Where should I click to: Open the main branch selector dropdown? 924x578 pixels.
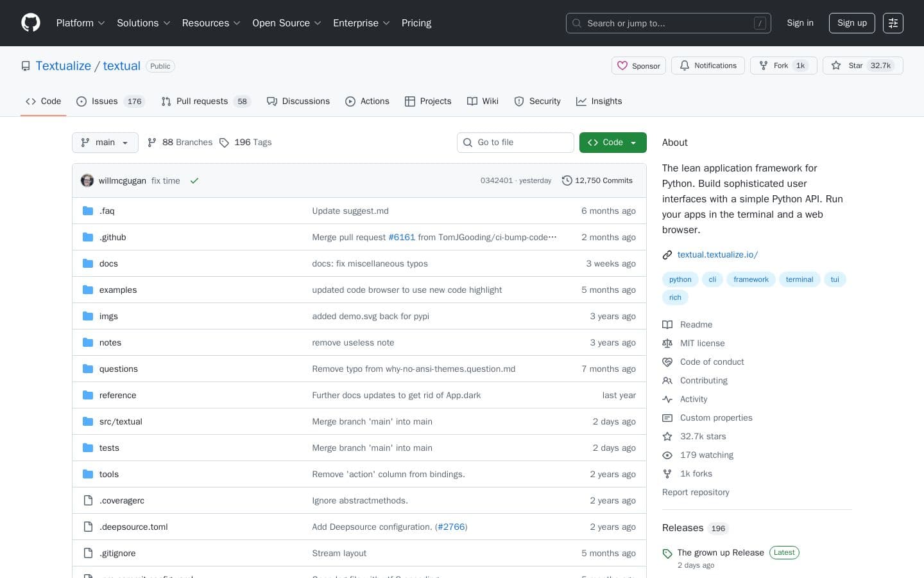105,142
